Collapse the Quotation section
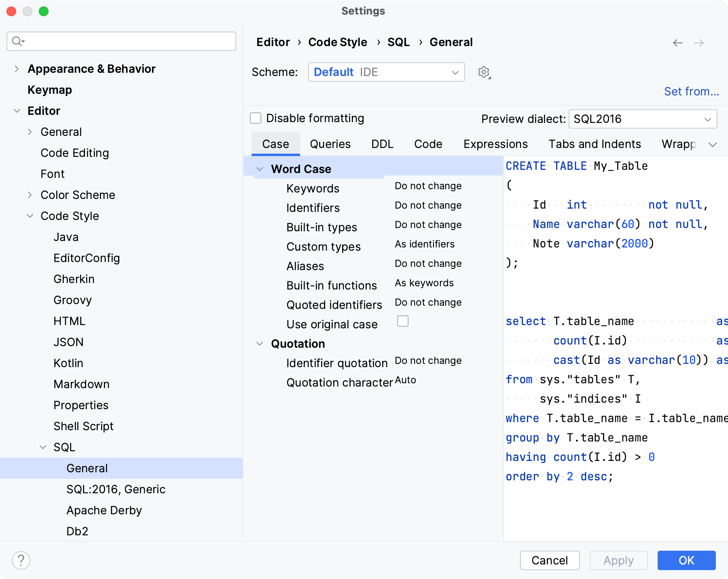Screen dimensions: 728x579 [x=260, y=343]
